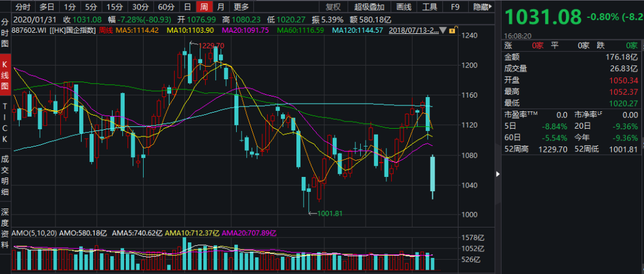Toggle the 复权 price adjustment option
Image resolution: width=644 pixels, height=274 pixels.
pyautogui.click(x=333, y=7)
